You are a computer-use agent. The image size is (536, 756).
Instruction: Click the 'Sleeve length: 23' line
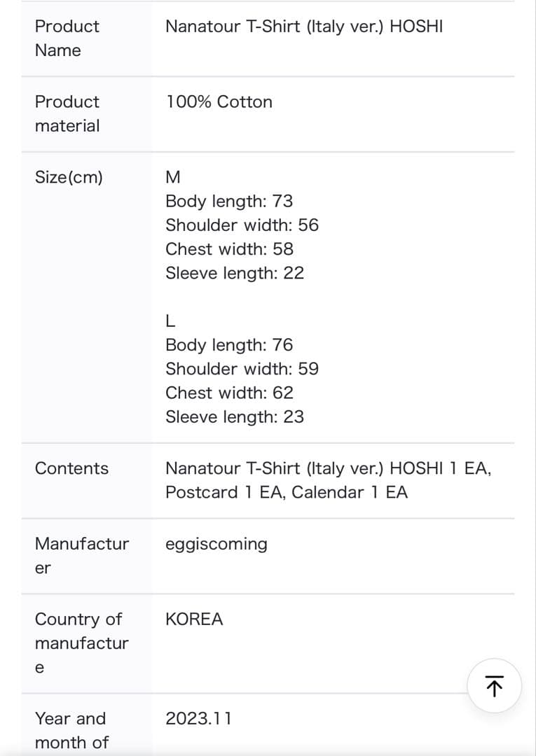235,416
